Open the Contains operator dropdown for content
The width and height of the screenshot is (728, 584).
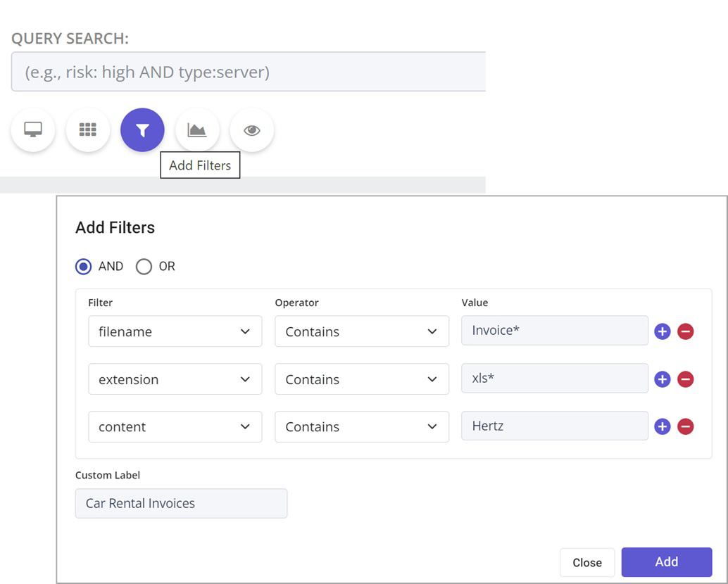tap(362, 426)
